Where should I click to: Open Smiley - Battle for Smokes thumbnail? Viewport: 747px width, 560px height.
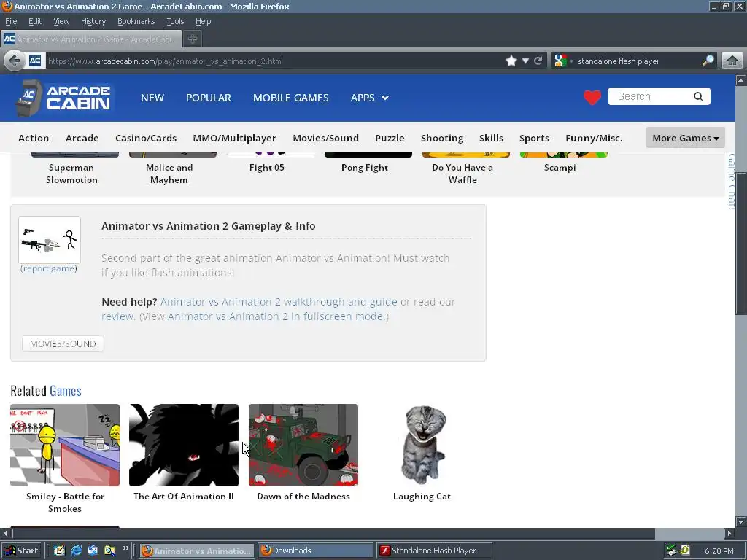point(65,446)
